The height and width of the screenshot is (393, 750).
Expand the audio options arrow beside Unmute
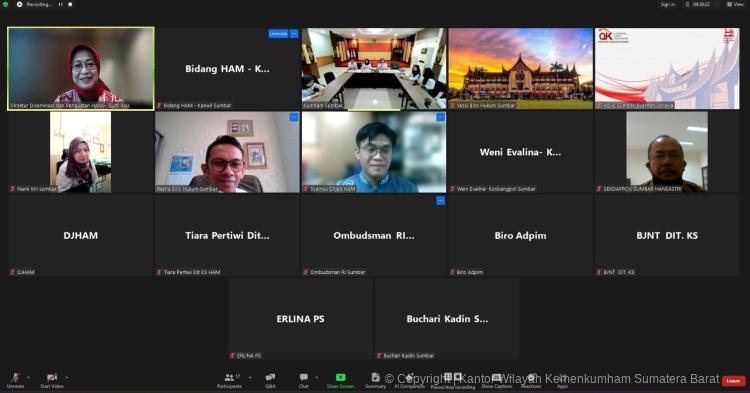[28, 378]
